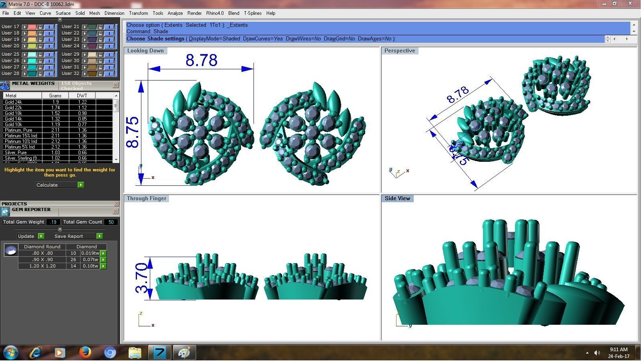Click the diamond gem thumbnail in Gem Reporter

(x=11, y=251)
